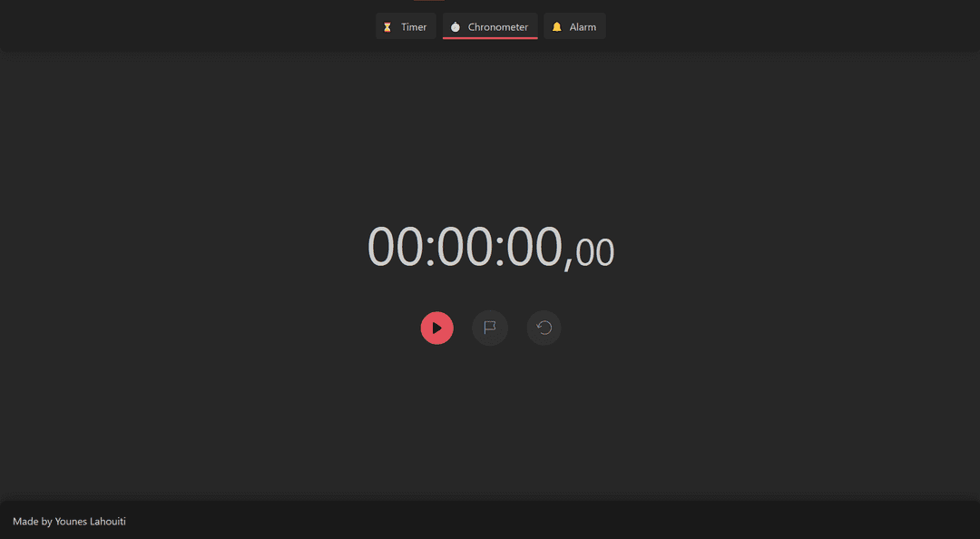Click the hourglass icon beside Timer

(387, 27)
